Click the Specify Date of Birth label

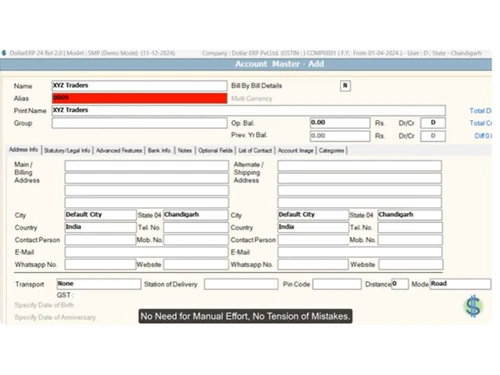tap(44, 305)
